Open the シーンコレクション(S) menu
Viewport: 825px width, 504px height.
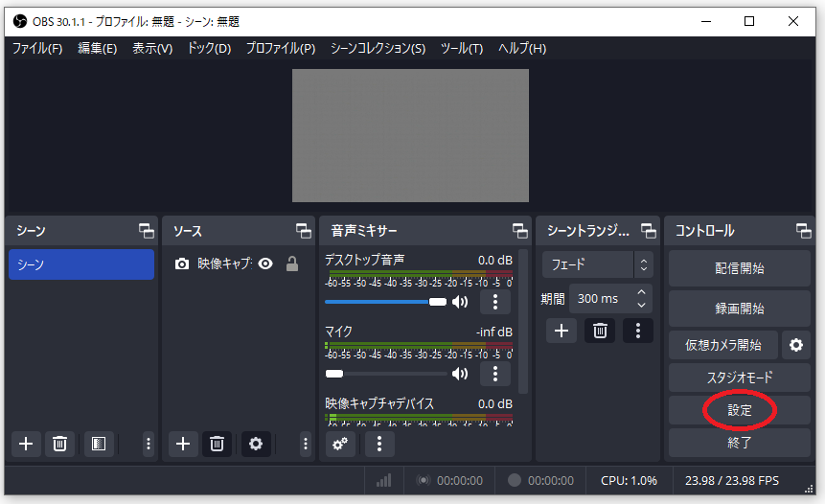pyautogui.click(x=378, y=49)
